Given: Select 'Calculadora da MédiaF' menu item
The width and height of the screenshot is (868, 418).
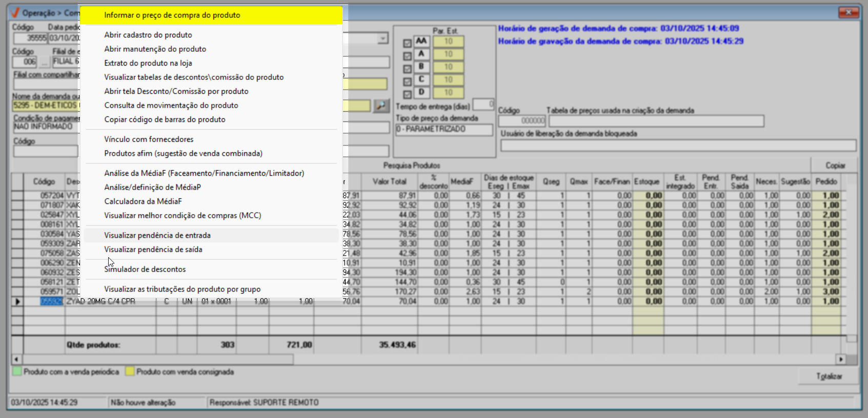Looking at the screenshot, I should coord(143,202).
